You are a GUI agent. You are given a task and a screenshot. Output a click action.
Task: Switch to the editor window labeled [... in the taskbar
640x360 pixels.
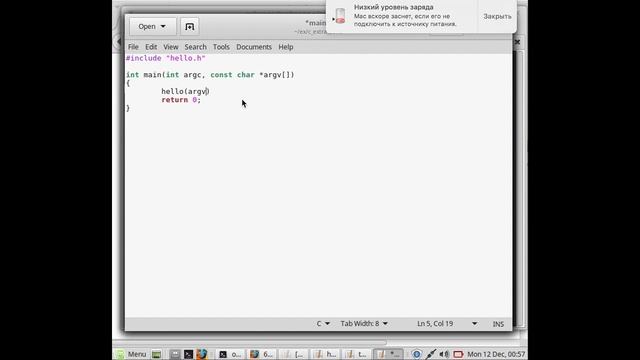point(293,354)
